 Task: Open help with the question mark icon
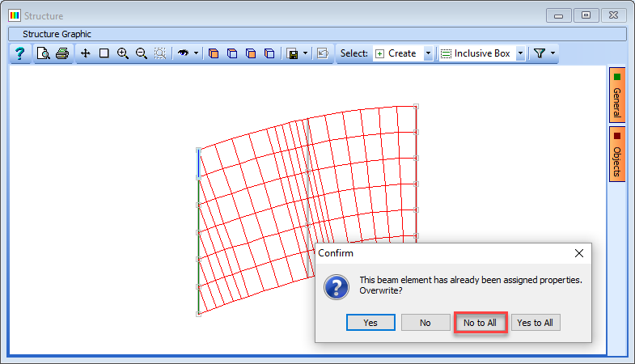20,53
